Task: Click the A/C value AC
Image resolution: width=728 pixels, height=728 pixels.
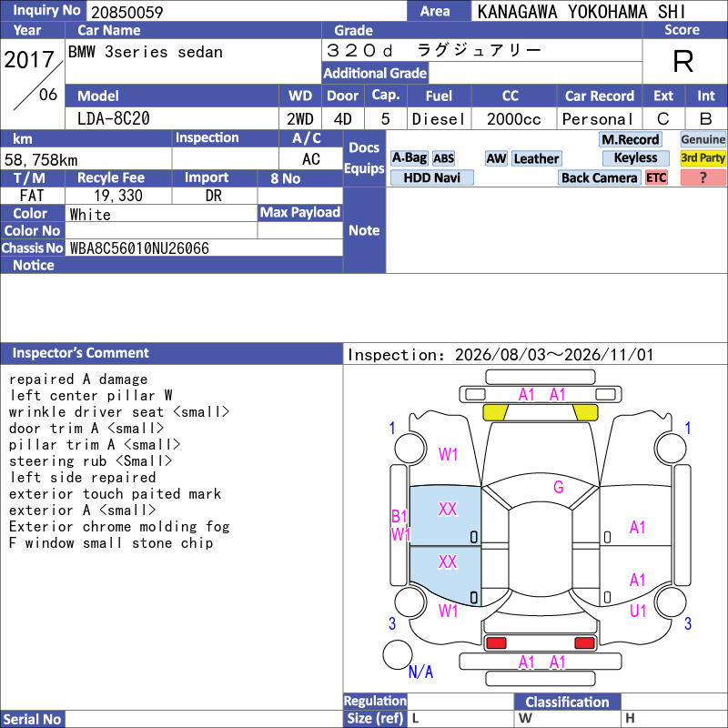Action: tap(310, 159)
